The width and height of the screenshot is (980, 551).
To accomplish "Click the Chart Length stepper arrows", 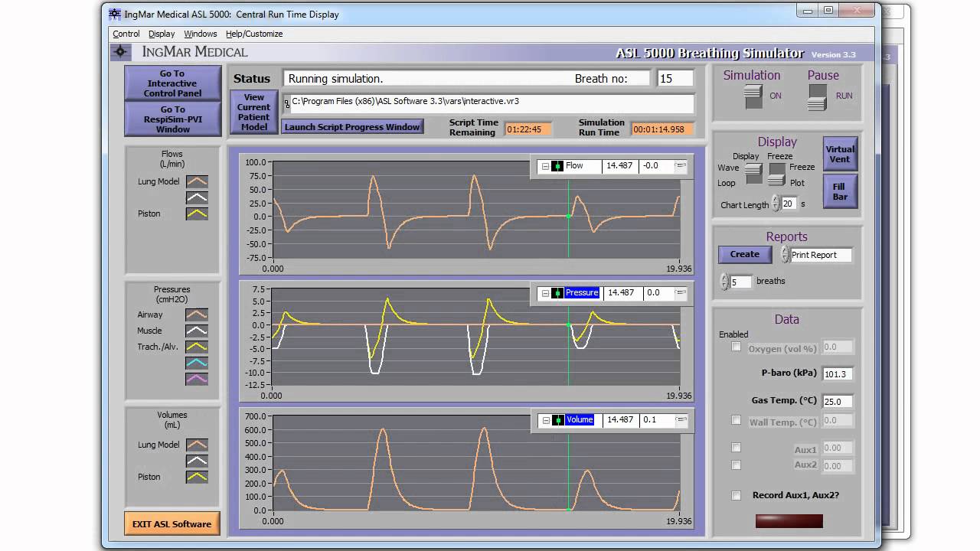I will coord(776,204).
